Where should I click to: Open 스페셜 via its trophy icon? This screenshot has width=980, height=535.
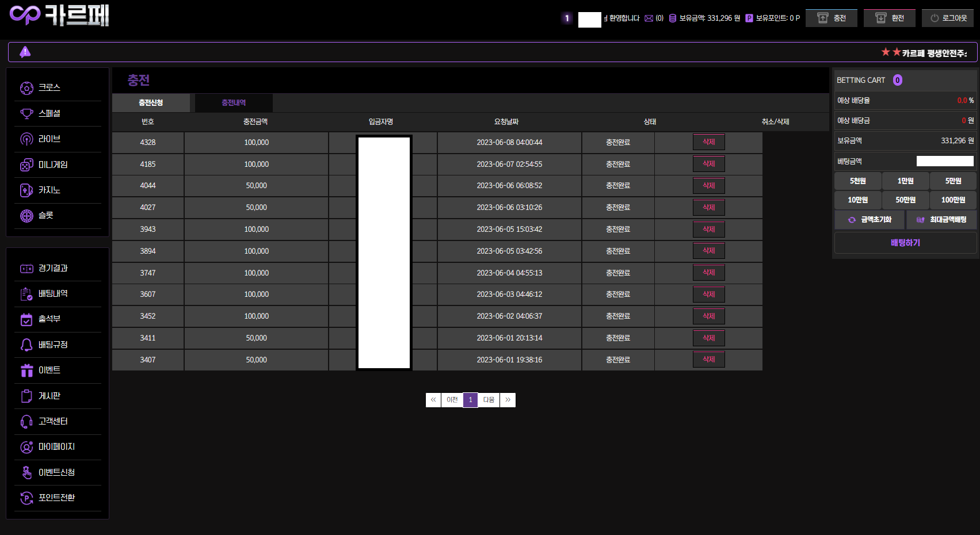click(x=26, y=113)
